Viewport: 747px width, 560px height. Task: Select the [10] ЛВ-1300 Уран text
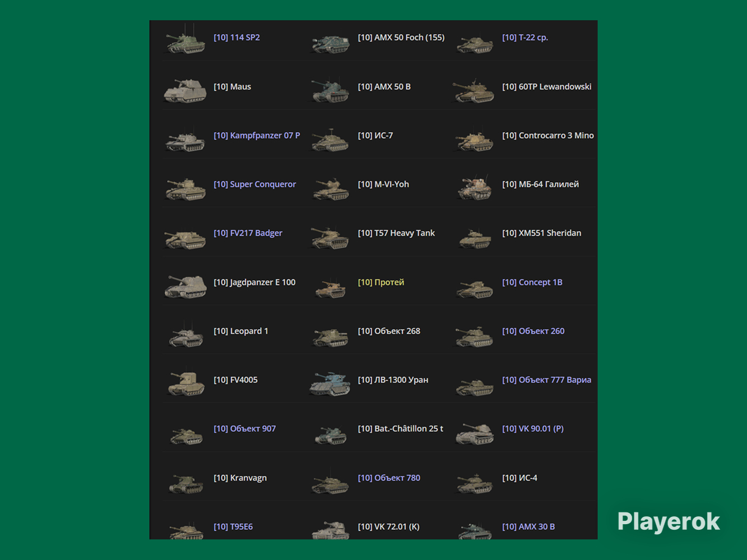(393, 380)
